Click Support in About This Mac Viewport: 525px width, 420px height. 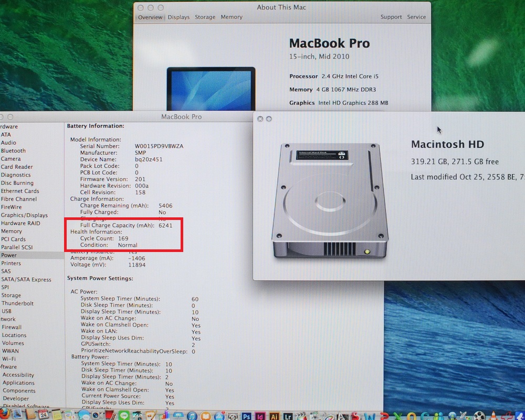(391, 17)
